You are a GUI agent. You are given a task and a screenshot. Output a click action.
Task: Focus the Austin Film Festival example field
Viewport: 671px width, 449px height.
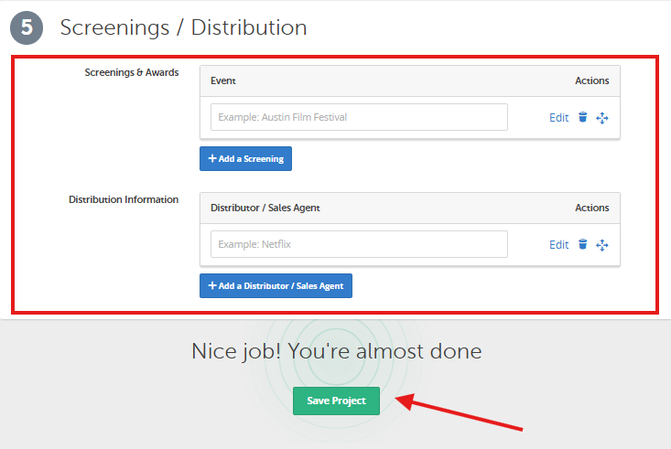point(358,117)
